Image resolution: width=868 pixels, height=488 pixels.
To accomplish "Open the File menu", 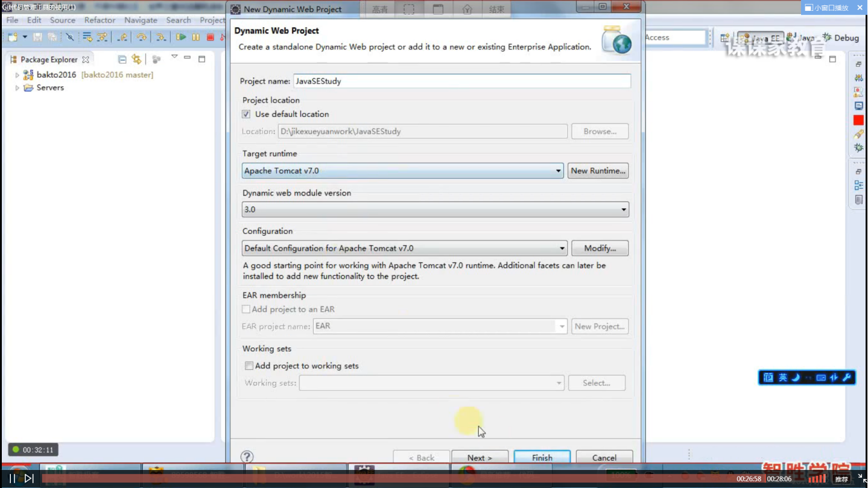I will (x=12, y=20).
